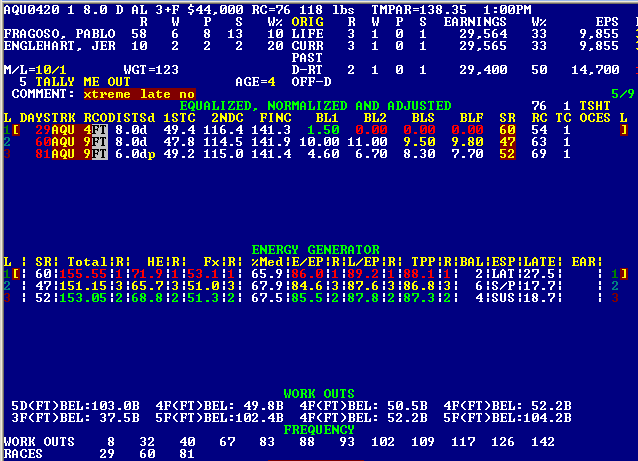Click workout 5F(FT)BEL:104.2B
The image size is (638, 461).
tap(507, 417)
